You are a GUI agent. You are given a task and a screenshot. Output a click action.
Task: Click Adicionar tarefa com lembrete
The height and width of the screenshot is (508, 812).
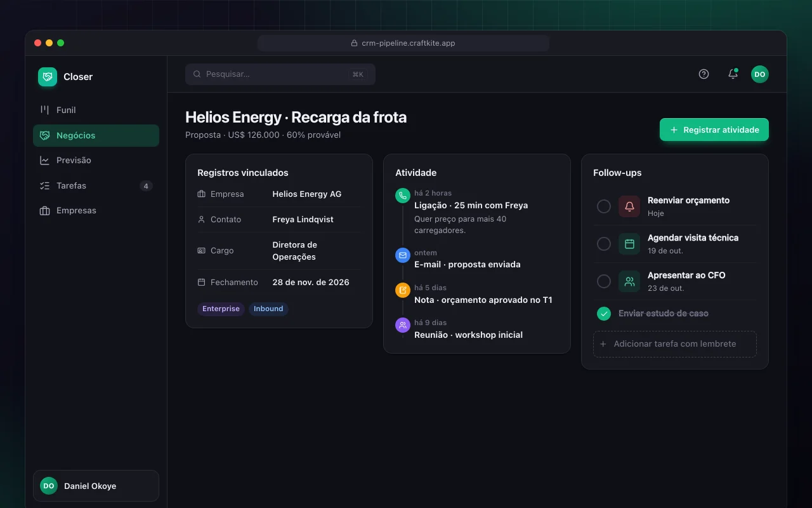click(x=675, y=344)
